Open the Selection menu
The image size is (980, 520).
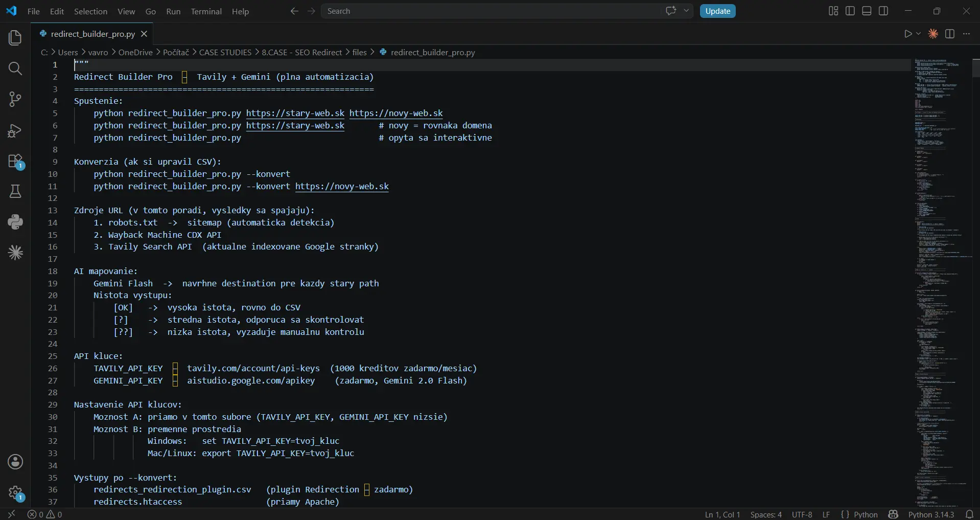click(x=90, y=11)
